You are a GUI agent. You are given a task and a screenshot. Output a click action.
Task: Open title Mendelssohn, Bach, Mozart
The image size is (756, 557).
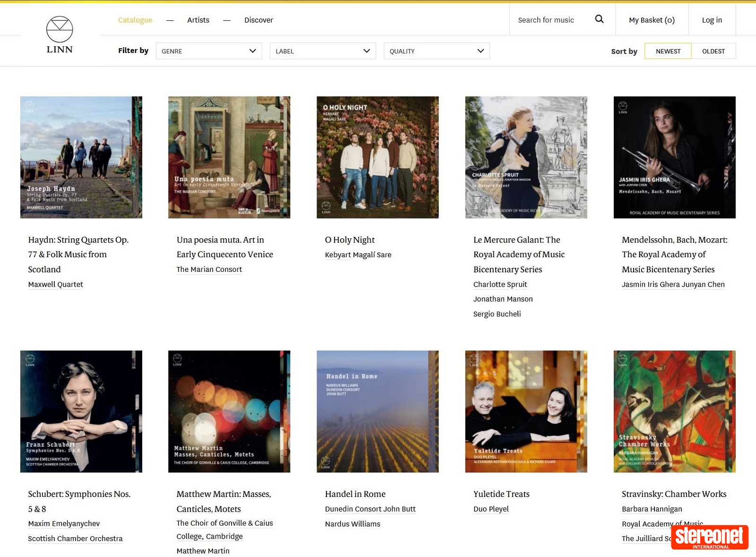[674, 254]
